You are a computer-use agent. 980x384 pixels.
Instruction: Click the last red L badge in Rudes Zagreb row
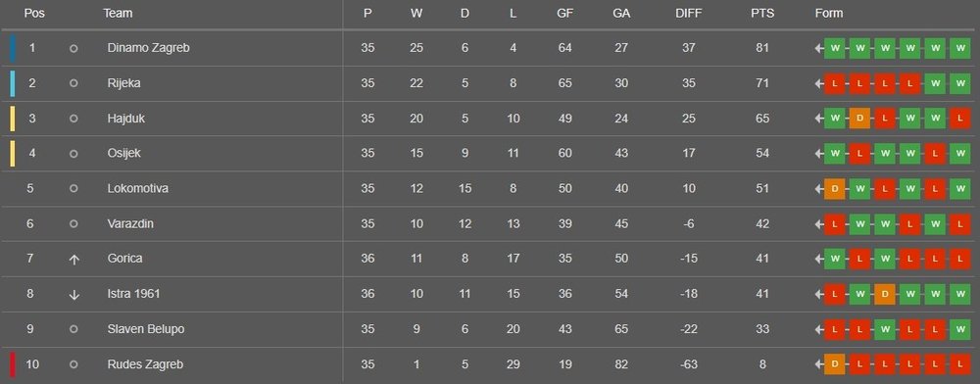click(x=959, y=364)
